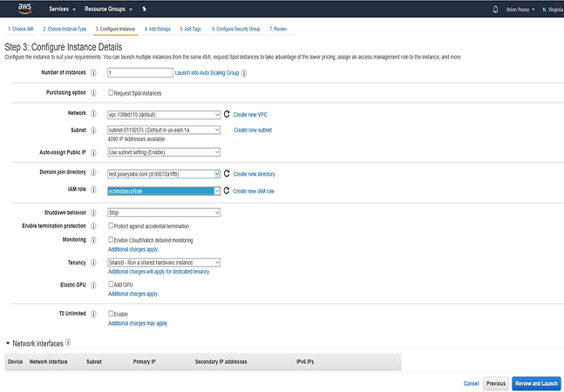Click the Create new IAM role link
The height and width of the screenshot is (392, 564).
(x=254, y=191)
